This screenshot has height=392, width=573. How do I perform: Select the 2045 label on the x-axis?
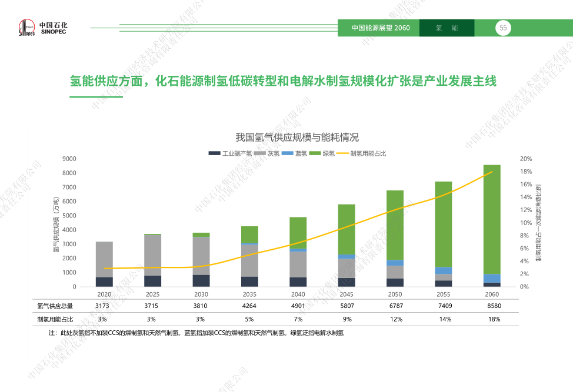347,294
